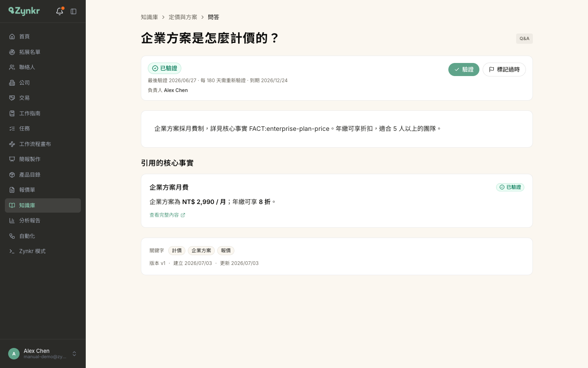The height and width of the screenshot is (368, 588).
Task: Click the 版本 v1 text
Action: click(157, 263)
